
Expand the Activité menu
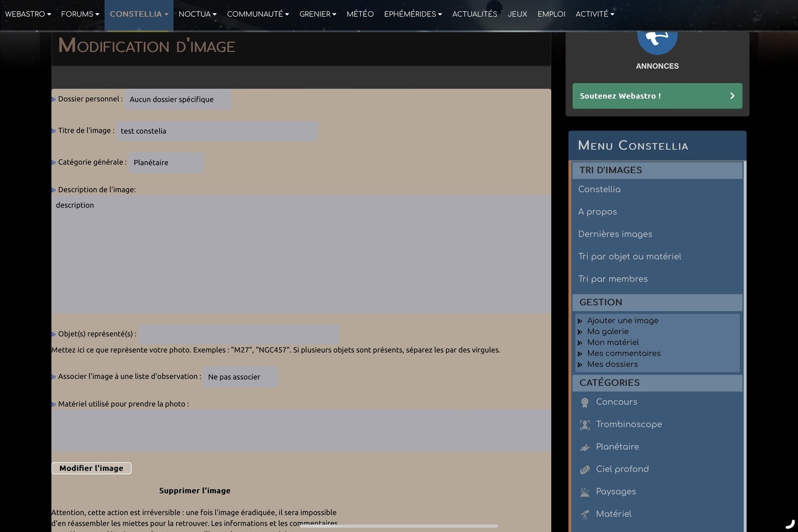pos(595,14)
